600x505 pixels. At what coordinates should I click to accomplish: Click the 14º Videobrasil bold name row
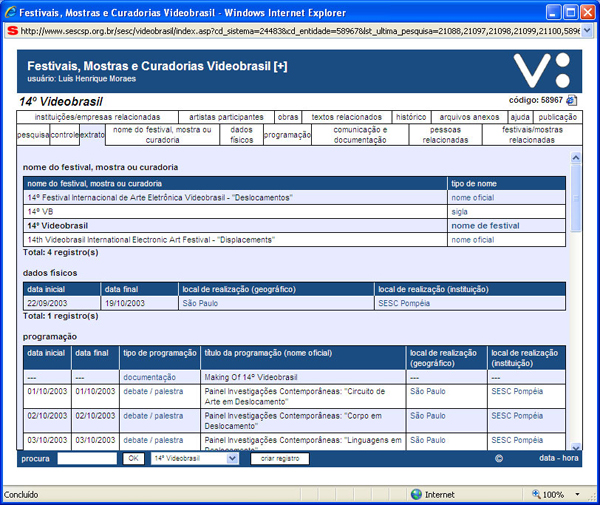[x=294, y=226]
